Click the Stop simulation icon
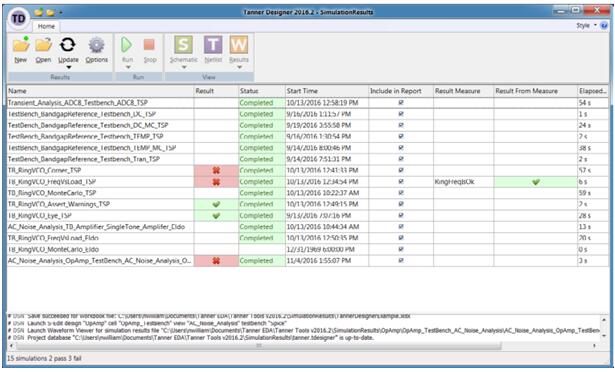Image resolution: width=615 pixels, height=372 pixels. coord(149,44)
